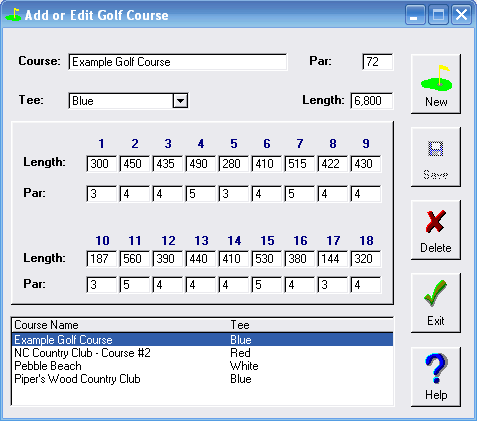Select Pebble Beach in the course list

tap(203, 366)
